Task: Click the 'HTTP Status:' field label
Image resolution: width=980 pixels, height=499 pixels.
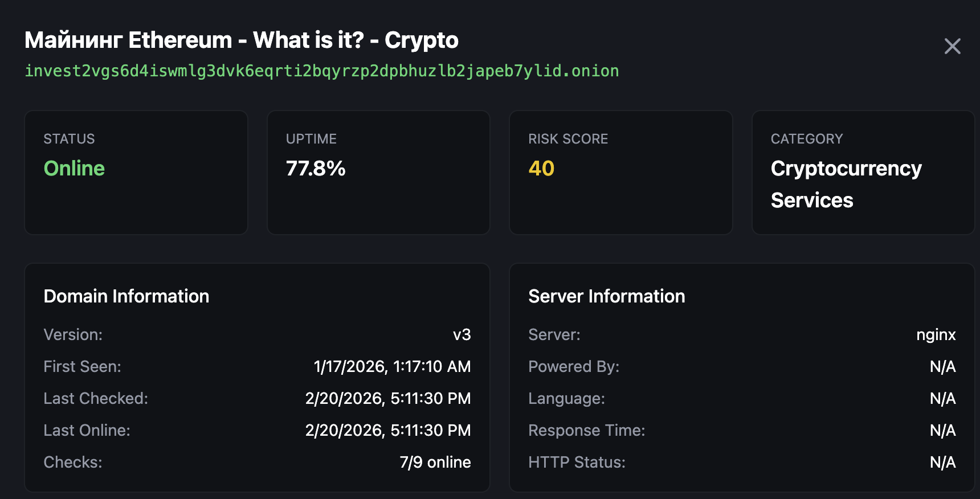Action: 577,462
